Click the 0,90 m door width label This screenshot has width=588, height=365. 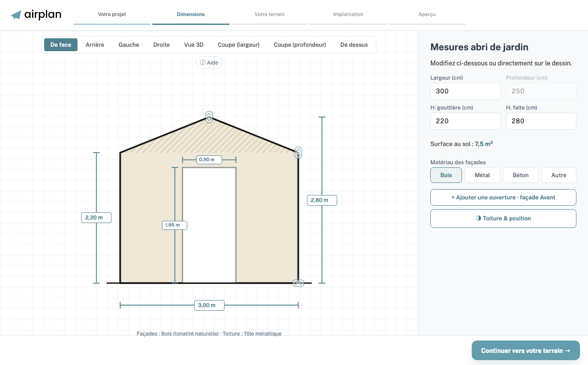[x=209, y=159]
